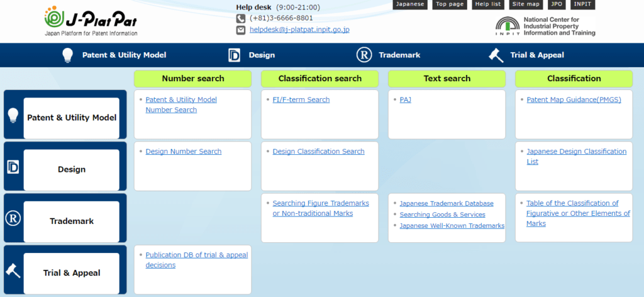Open Japanese Trademark Database link
This screenshot has height=297, width=644.
(x=447, y=203)
